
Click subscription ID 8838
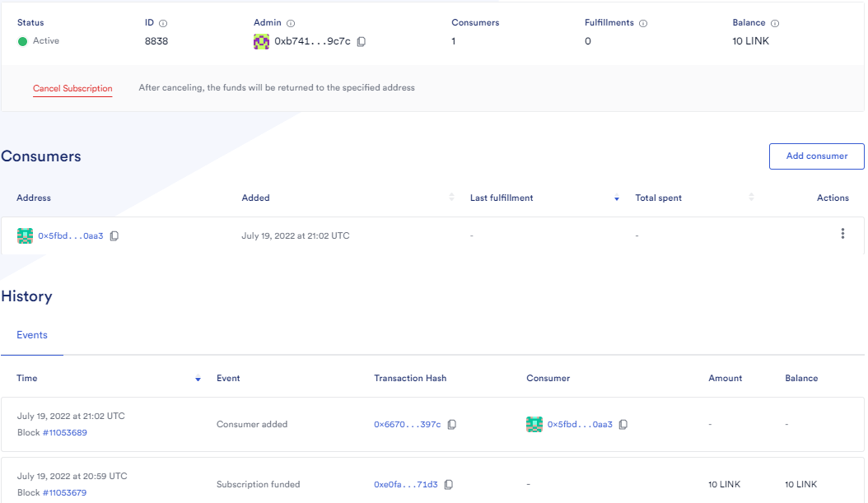pyautogui.click(x=156, y=41)
